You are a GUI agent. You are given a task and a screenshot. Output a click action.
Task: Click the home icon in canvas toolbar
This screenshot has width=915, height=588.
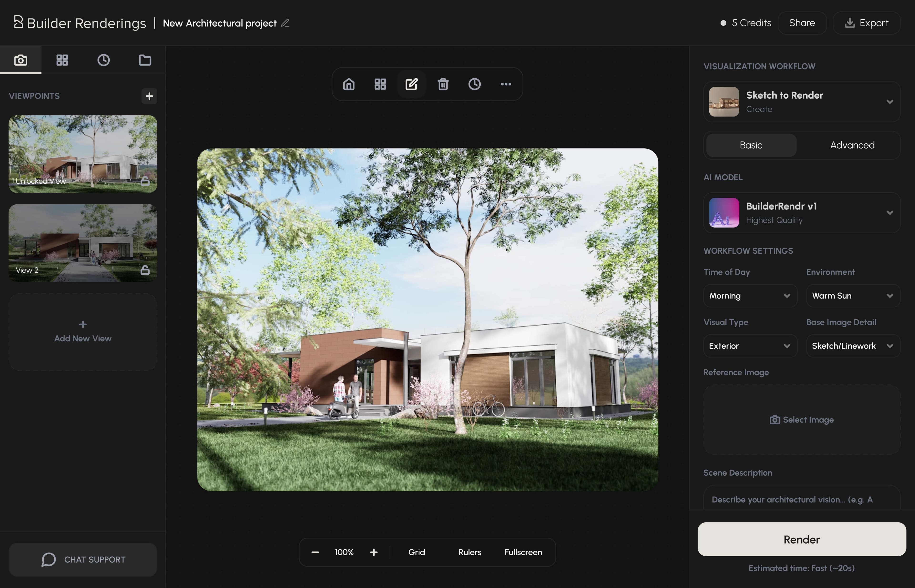click(x=348, y=84)
